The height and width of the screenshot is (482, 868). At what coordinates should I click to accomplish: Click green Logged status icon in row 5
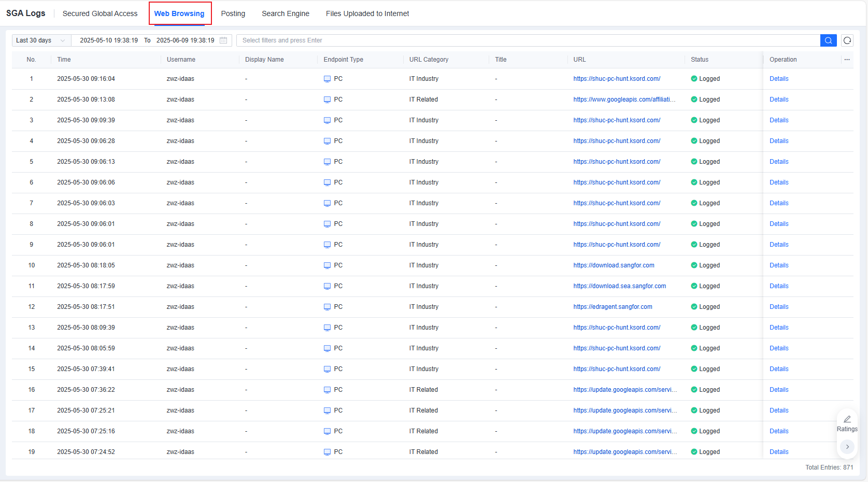694,162
